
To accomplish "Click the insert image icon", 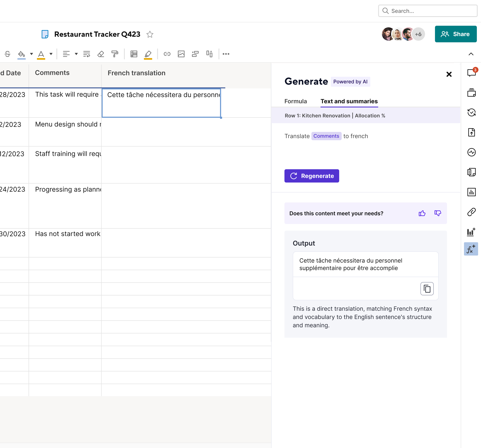I will pyautogui.click(x=181, y=54).
